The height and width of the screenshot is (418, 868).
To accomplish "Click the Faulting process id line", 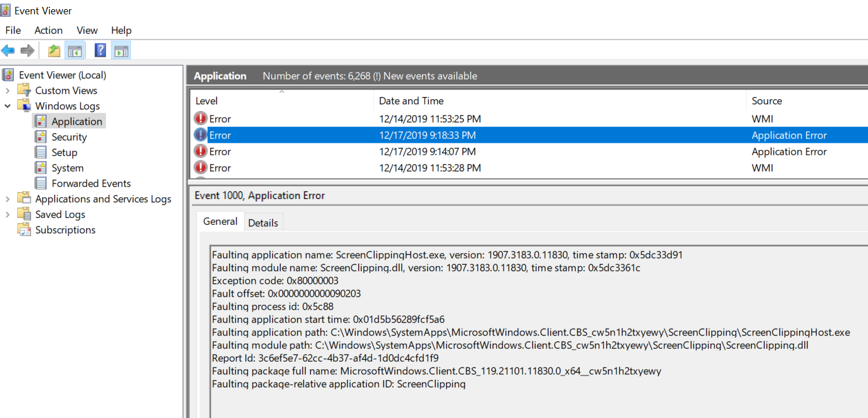I will (273, 306).
